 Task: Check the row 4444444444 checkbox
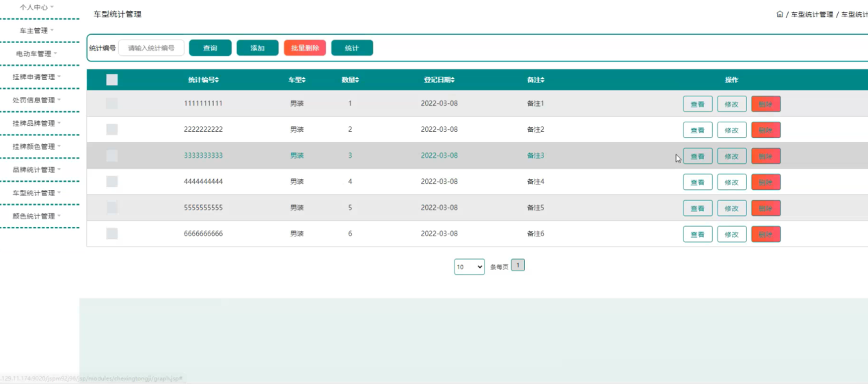coord(112,181)
